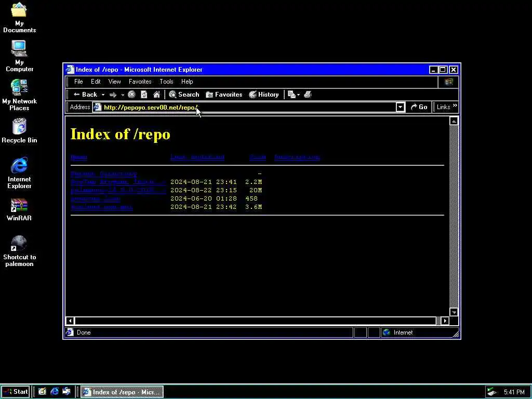532x399 pixels.
Task: Click the Refresh page icon
Action: (x=144, y=95)
